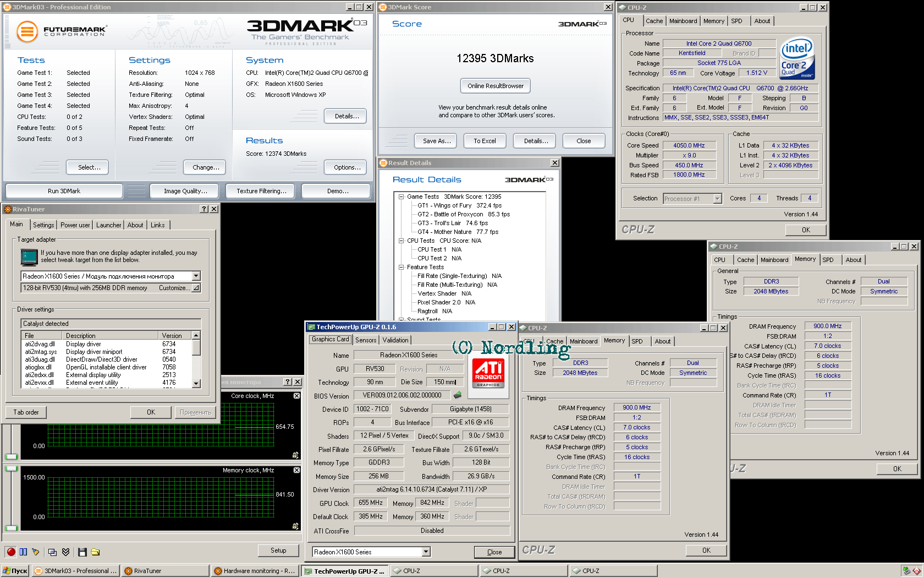This screenshot has height=578, width=924.
Task: Click the Futuremark orange logo in 3DMark03
Action: (27, 32)
